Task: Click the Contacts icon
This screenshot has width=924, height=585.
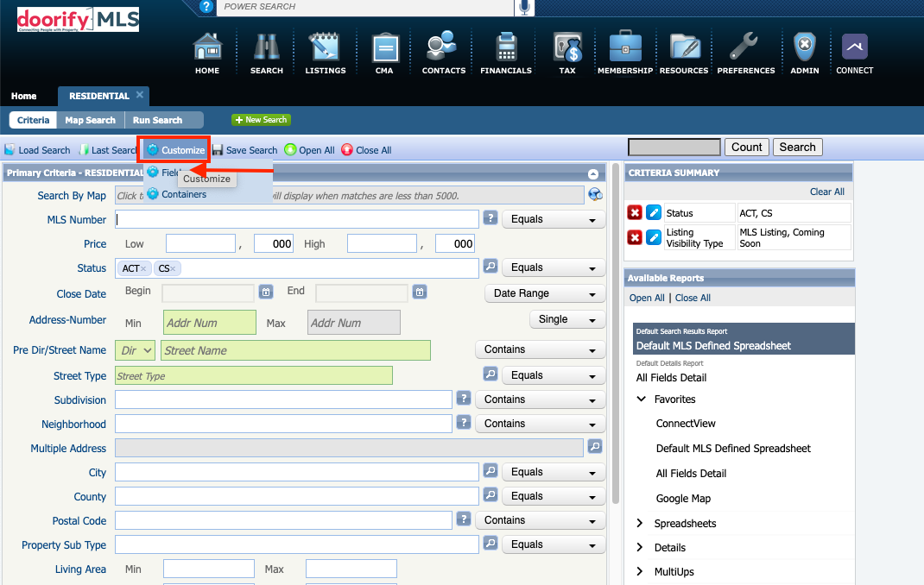Action: [x=443, y=47]
